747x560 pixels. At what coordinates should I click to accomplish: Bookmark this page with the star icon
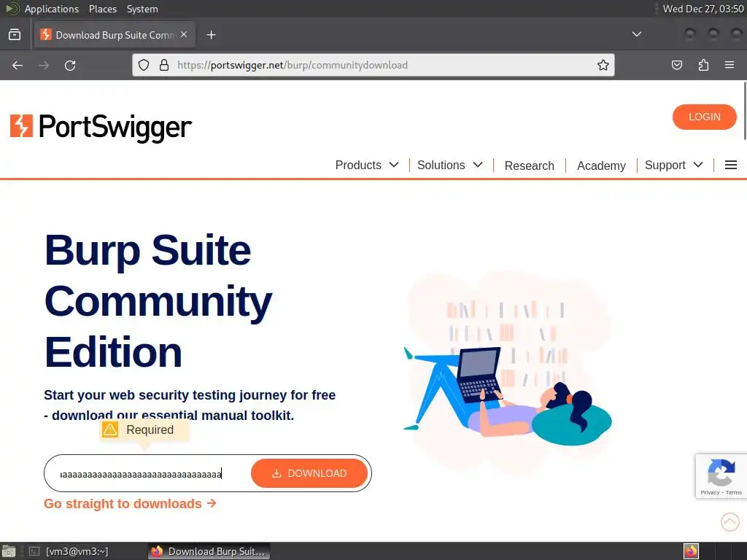(x=603, y=65)
